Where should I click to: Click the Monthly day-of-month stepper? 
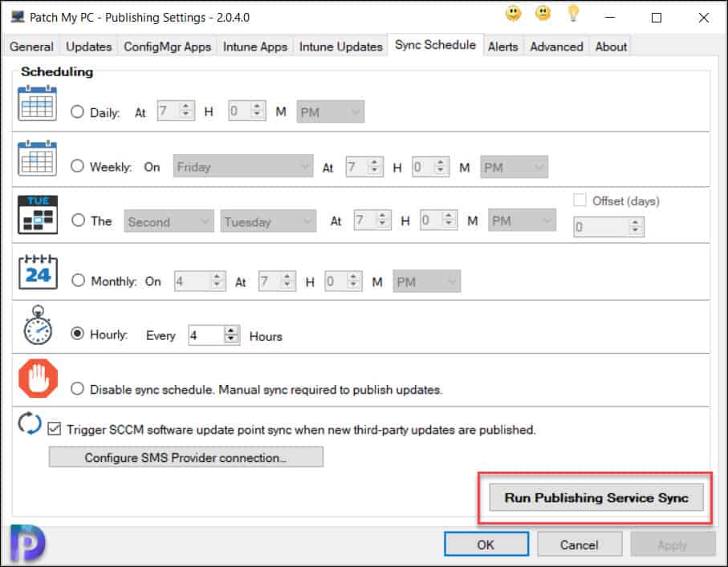tap(200, 281)
